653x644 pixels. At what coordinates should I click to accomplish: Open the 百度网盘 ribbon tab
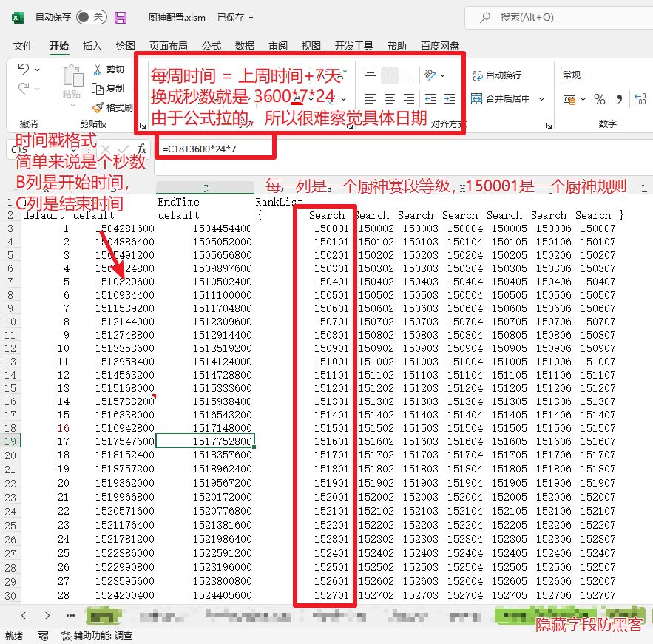pos(440,46)
